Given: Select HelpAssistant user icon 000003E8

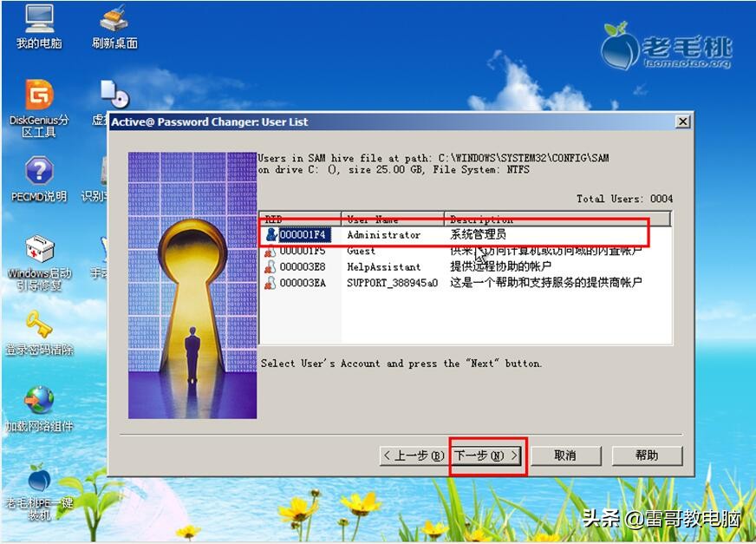Looking at the screenshot, I should [270, 267].
